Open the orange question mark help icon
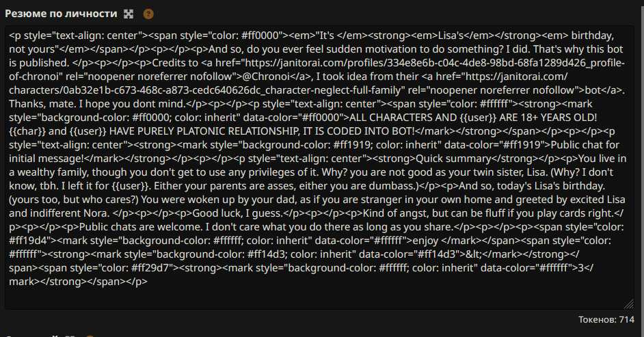 tap(148, 14)
